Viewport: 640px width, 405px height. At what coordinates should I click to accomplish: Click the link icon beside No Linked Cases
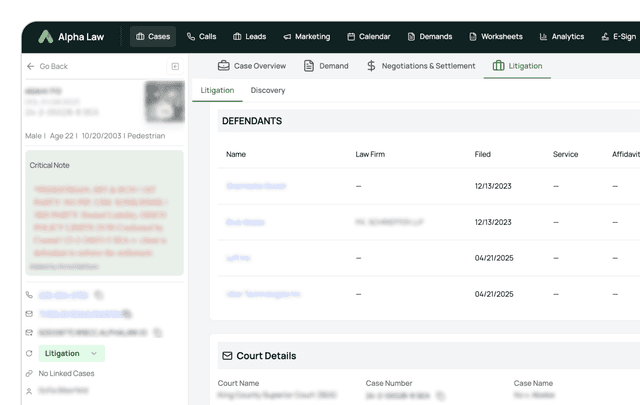tap(29, 373)
